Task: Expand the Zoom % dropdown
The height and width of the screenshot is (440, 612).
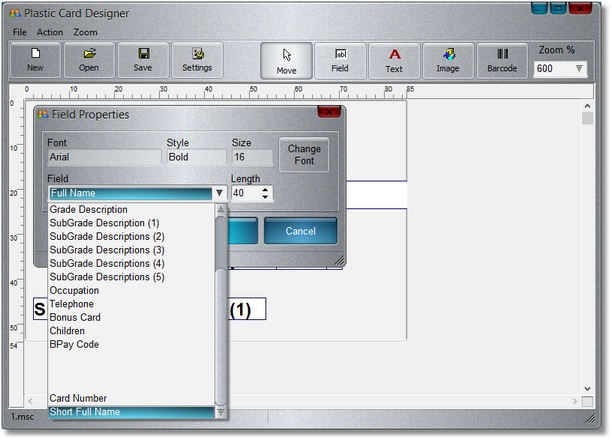Action: click(580, 69)
